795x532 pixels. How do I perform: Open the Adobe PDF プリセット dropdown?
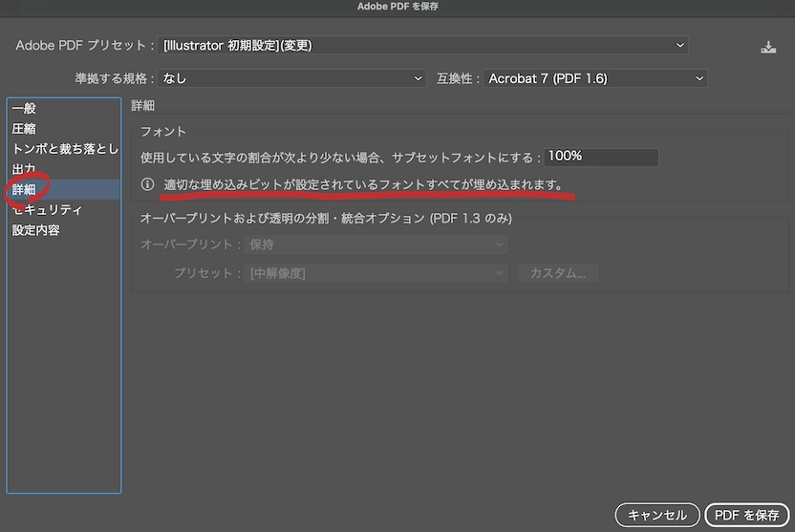coord(422,46)
